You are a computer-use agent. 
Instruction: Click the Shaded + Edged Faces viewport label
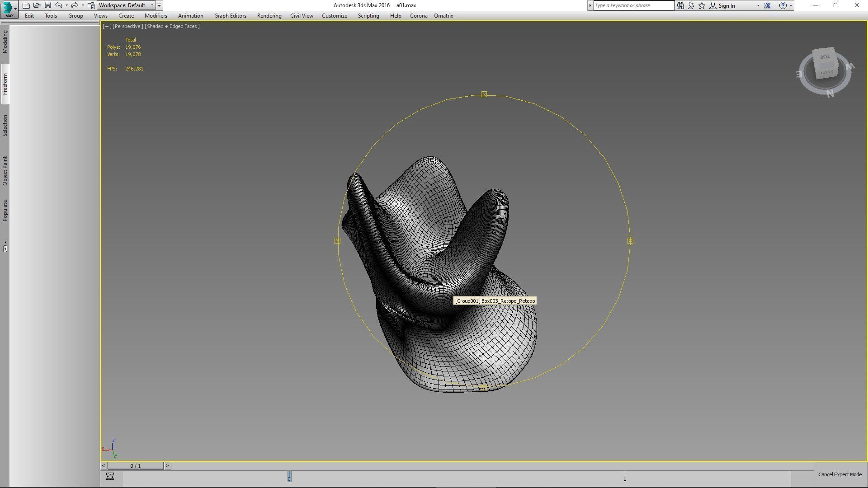[172, 26]
